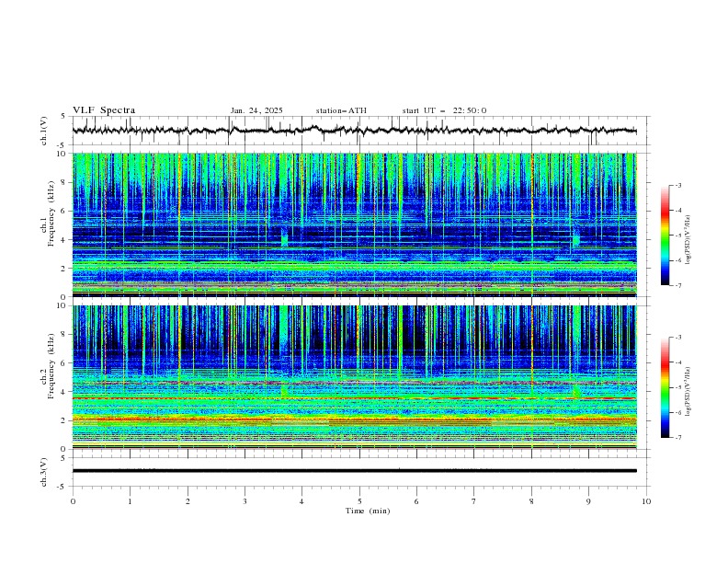Click time axis tick label "8"
This screenshot has width=728, height=563.
531,501
